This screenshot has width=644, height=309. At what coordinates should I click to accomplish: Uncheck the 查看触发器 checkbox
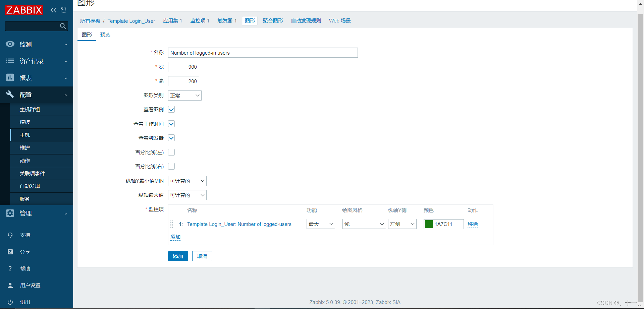(x=171, y=138)
